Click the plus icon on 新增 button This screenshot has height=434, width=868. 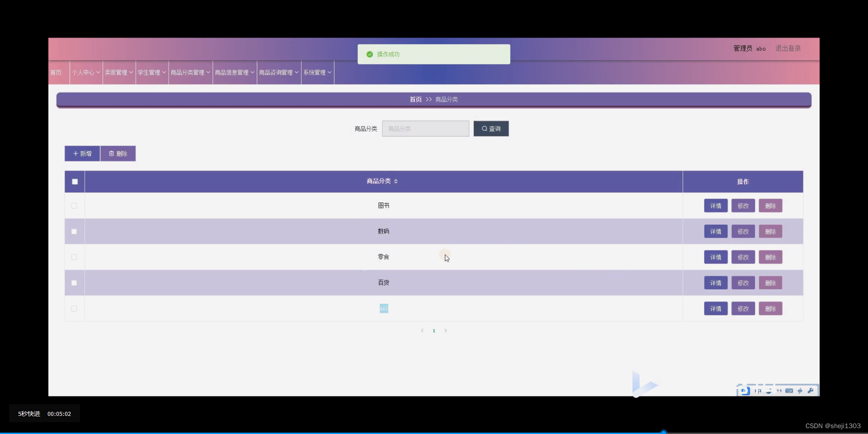pyautogui.click(x=75, y=153)
